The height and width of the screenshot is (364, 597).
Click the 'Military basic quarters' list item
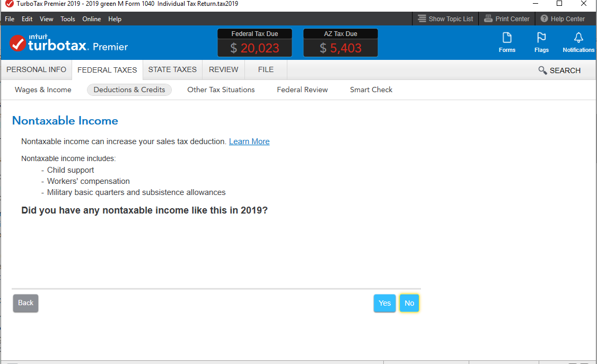pyautogui.click(x=136, y=192)
